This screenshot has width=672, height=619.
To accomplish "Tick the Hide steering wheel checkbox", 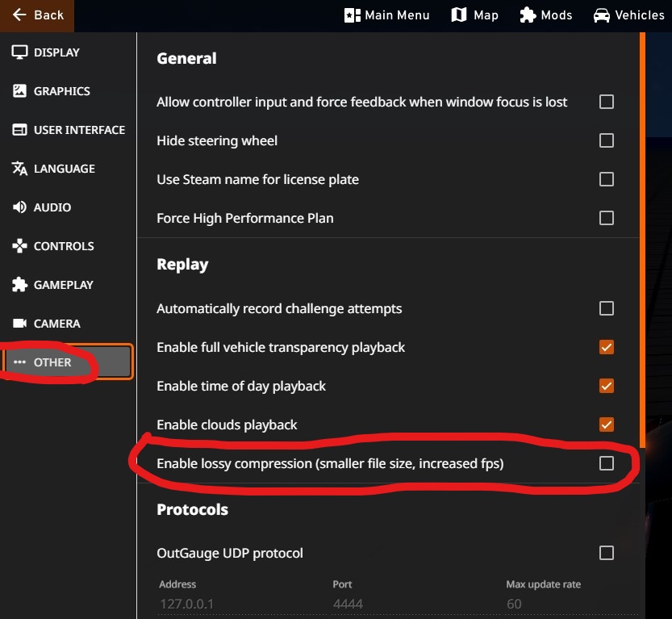I will click(607, 140).
